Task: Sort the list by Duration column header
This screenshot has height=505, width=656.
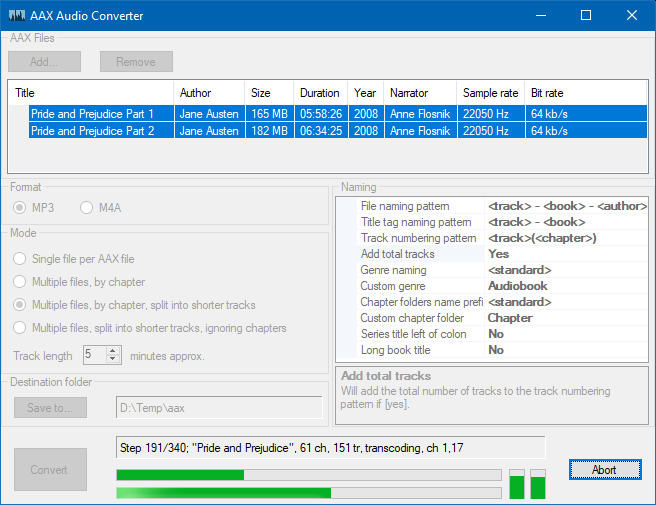Action: point(320,93)
